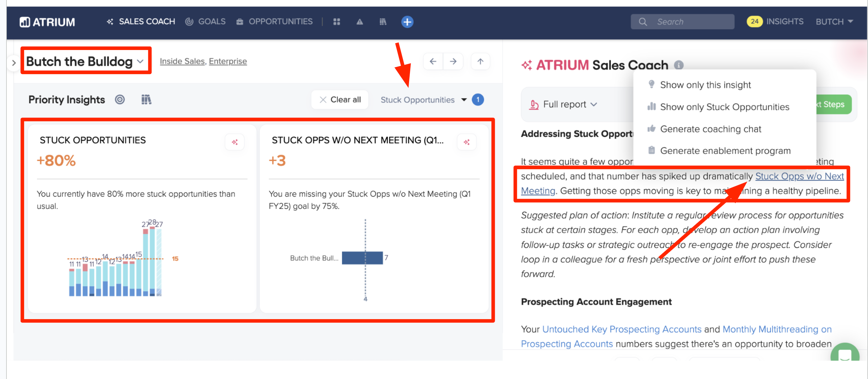This screenshot has height=379, width=868.
Task: Click sparkle icon on Stuck Opps W/O Next Meeting card
Action: pos(466,142)
